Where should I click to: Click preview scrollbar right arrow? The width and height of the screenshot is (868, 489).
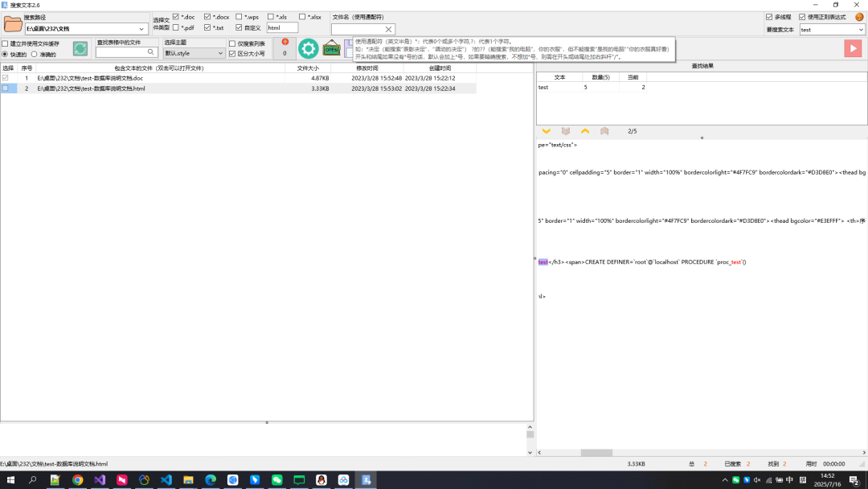tap(863, 453)
